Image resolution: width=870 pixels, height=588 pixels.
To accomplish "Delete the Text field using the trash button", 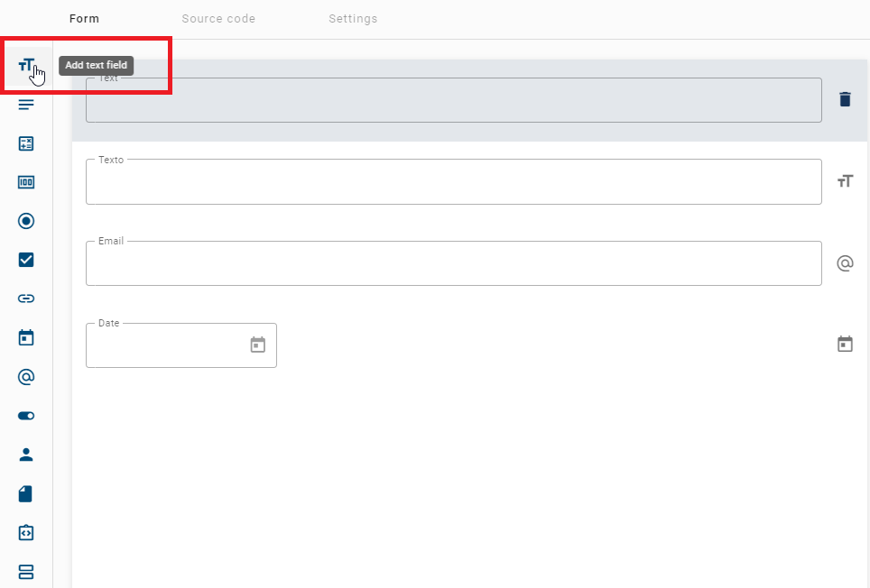I will pyautogui.click(x=845, y=99).
